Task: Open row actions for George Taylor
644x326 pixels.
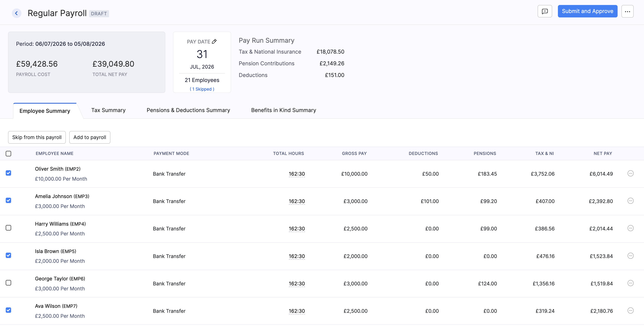Action: [630, 283]
